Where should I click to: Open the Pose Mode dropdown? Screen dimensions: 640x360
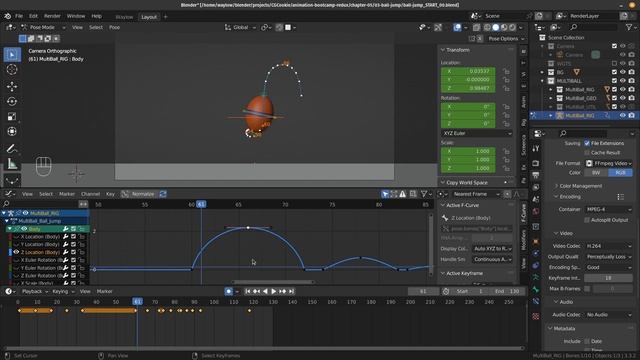coord(43,27)
